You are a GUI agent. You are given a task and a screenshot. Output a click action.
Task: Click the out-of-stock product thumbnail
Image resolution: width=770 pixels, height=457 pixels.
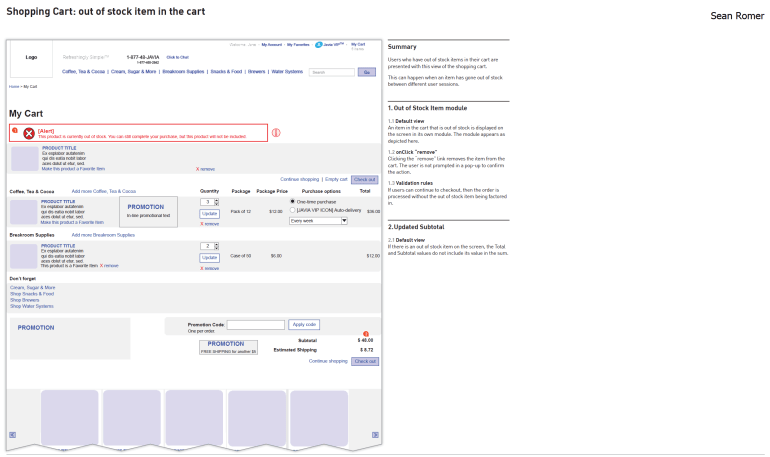click(25, 159)
